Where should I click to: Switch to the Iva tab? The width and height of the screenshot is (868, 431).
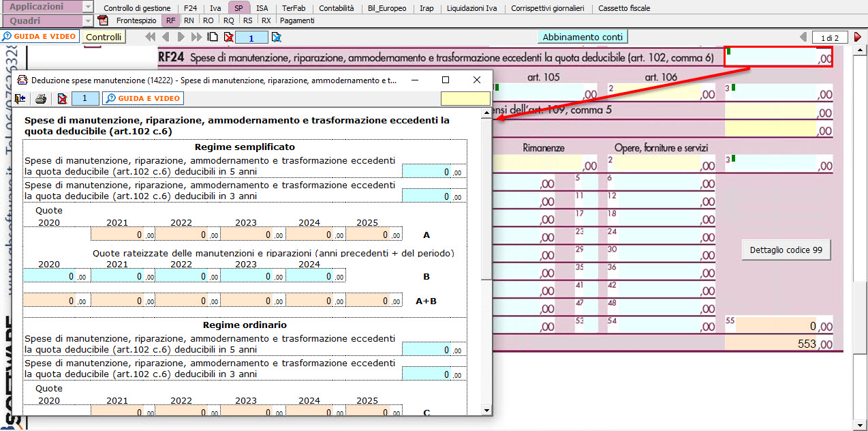215,8
